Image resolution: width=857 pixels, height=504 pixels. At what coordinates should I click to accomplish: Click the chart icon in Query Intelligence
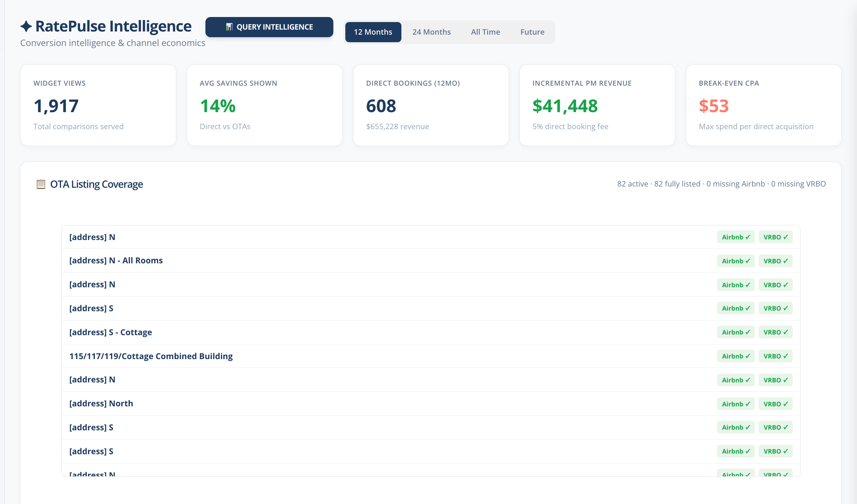point(229,27)
